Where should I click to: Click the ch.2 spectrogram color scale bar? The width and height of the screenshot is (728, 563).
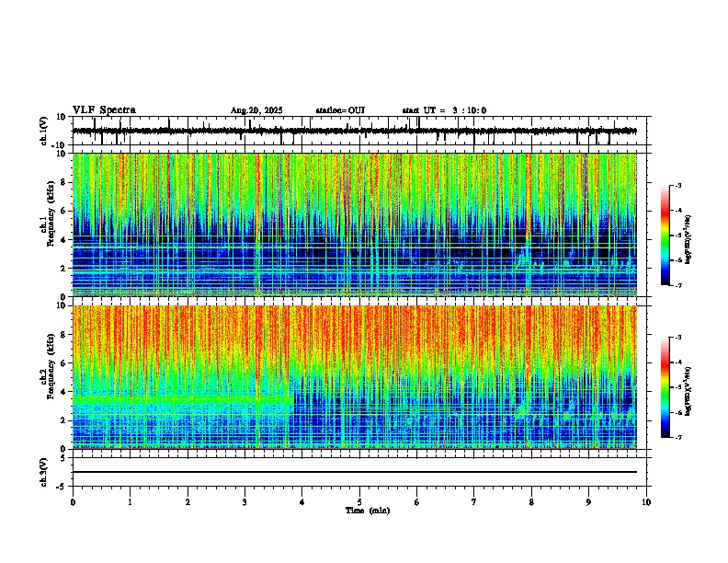(x=665, y=387)
